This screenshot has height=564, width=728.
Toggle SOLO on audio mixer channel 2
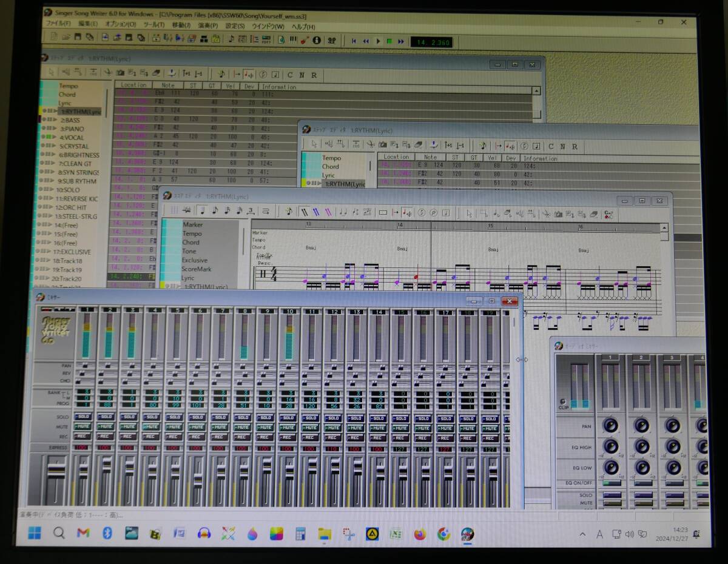643,495
